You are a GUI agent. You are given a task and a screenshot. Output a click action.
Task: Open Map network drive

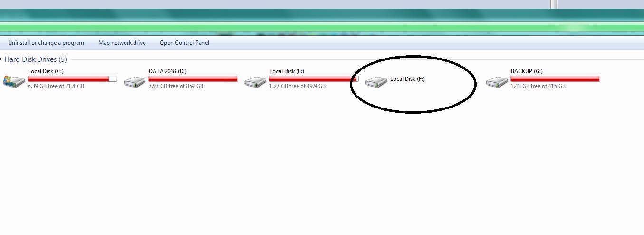(x=122, y=43)
